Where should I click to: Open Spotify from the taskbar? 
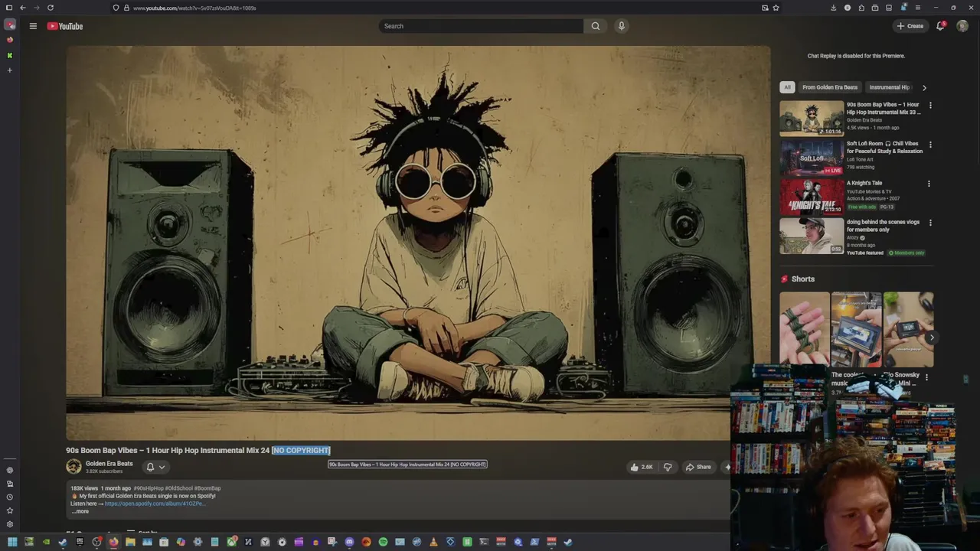click(383, 542)
